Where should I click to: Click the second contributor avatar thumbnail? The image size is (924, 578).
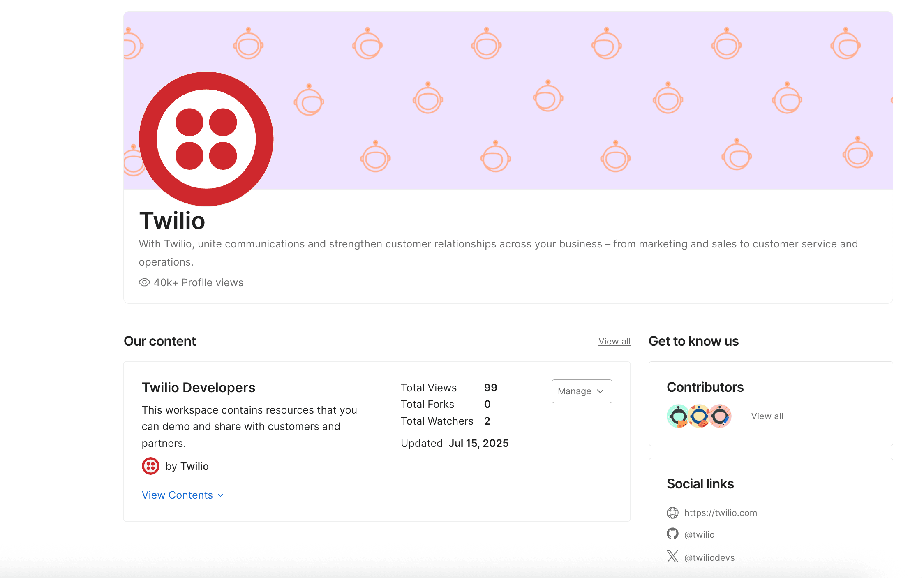click(x=699, y=416)
